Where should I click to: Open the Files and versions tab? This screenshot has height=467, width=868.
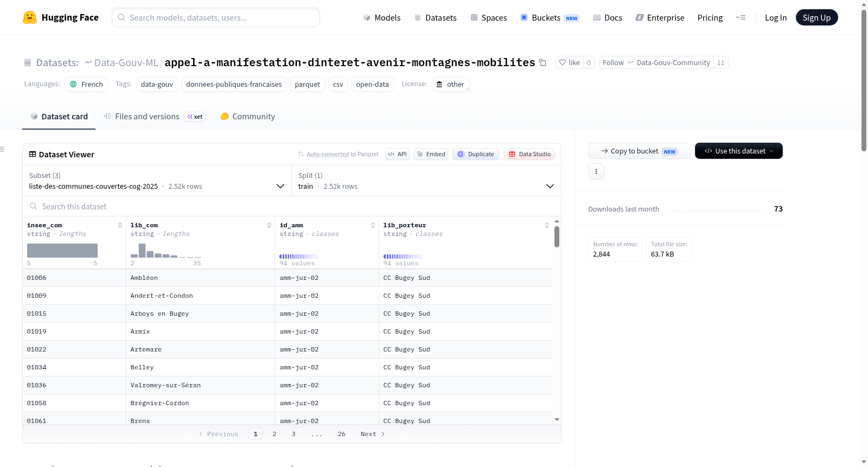click(x=154, y=117)
